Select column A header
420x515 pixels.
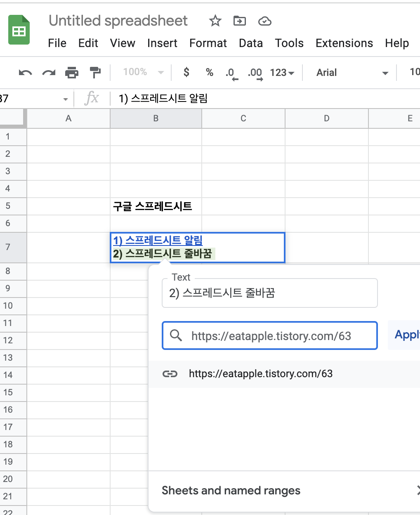click(x=68, y=118)
